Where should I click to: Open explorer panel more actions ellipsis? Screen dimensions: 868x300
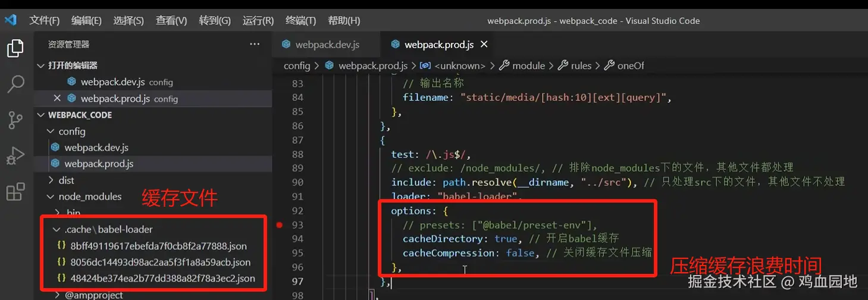tap(255, 44)
